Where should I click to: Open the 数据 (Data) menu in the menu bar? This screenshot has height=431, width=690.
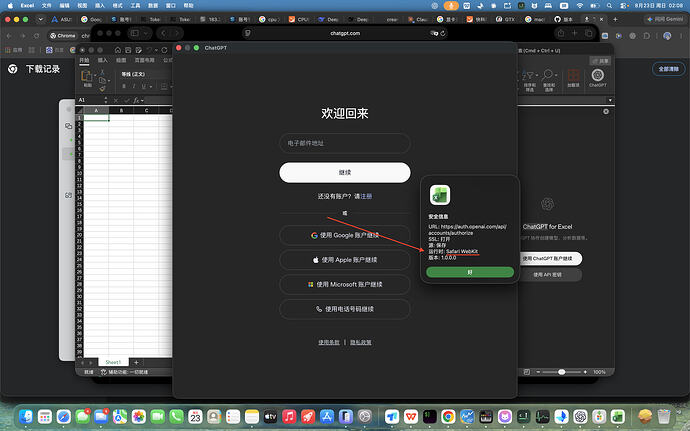(153, 6)
